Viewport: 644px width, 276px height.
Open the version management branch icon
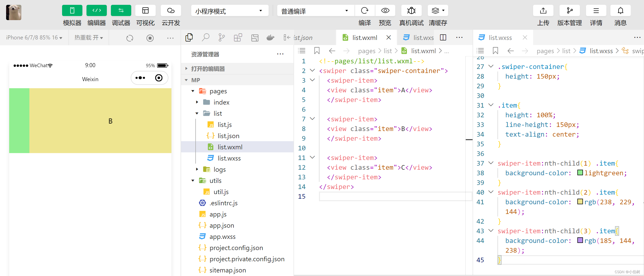[x=569, y=11]
